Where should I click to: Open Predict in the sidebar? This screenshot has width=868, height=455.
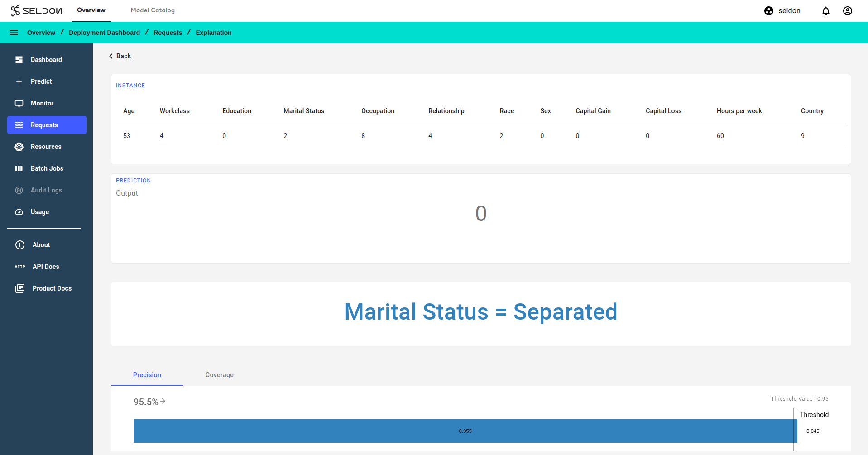(47, 81)
